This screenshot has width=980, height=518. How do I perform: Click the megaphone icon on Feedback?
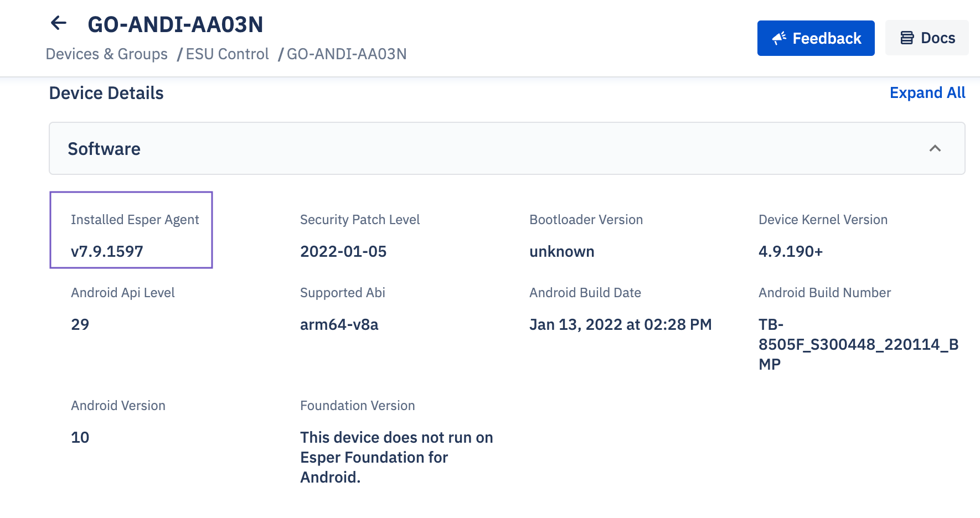click(x=779, y=38)
